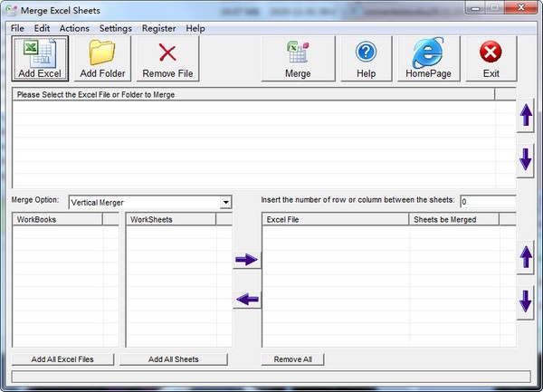Click the Add Excel toolbar icon
The image size is (543, 392).
coord(39,59)
